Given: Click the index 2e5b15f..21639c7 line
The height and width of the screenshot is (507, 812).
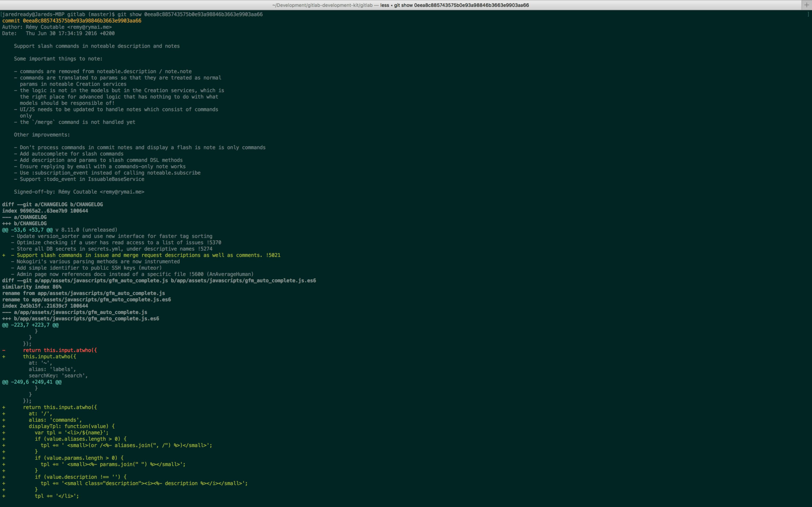Looking at the screenshot, I should tap(45, 306).
